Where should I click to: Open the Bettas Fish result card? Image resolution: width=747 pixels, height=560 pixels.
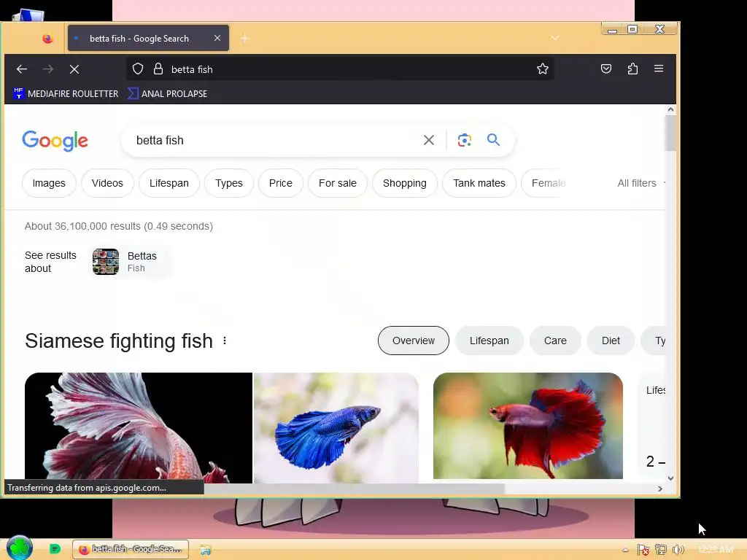pyautogui.click(x=130, y=262)
